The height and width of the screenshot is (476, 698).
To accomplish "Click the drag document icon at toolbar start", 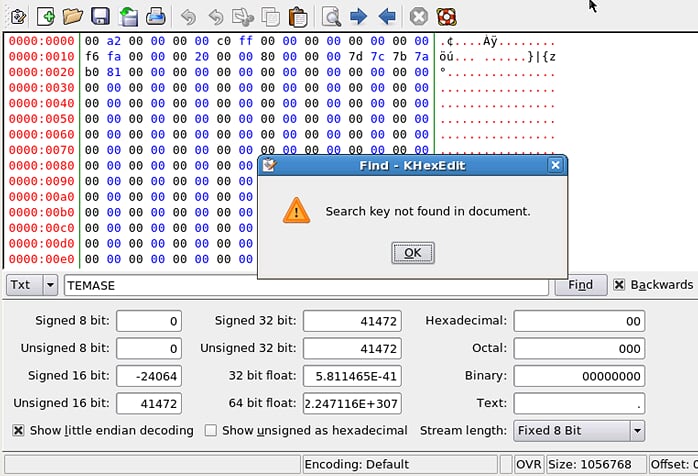I will click(x=18, y=17).
